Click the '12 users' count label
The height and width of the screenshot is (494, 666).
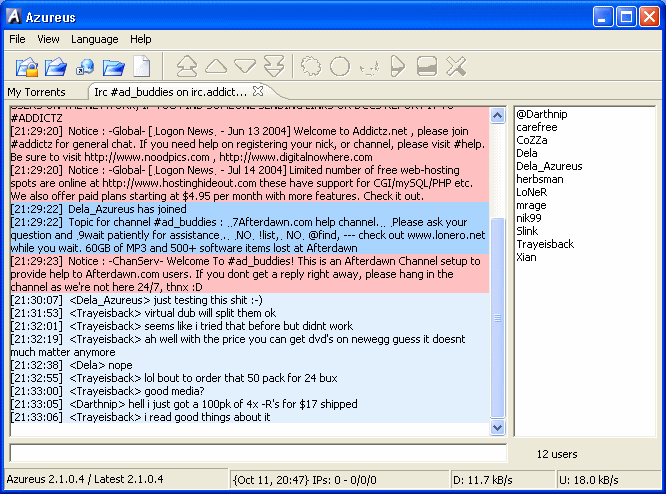coord(557,454)
